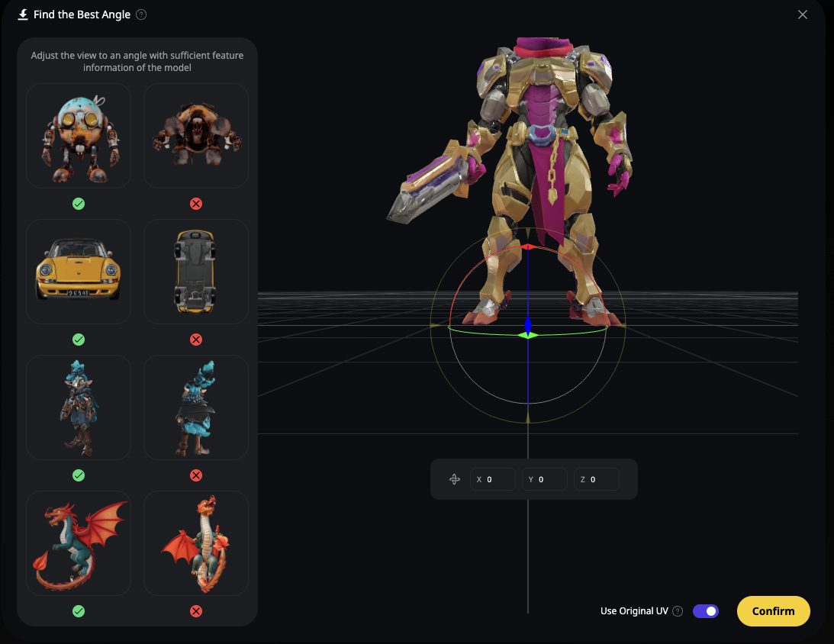The height and width of the screenshot is (644, 834).
Task: Select the blue goblin front-view thumbnail
Action: [x=79, y=407]
